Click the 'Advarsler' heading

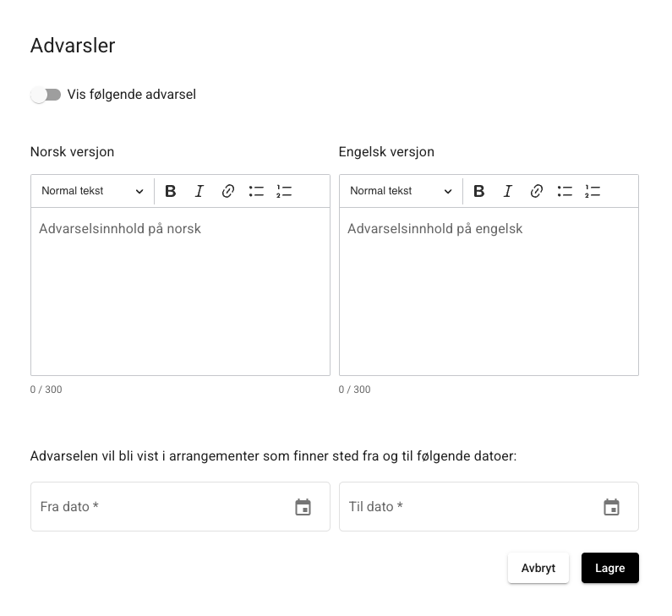tap(73, 46)
